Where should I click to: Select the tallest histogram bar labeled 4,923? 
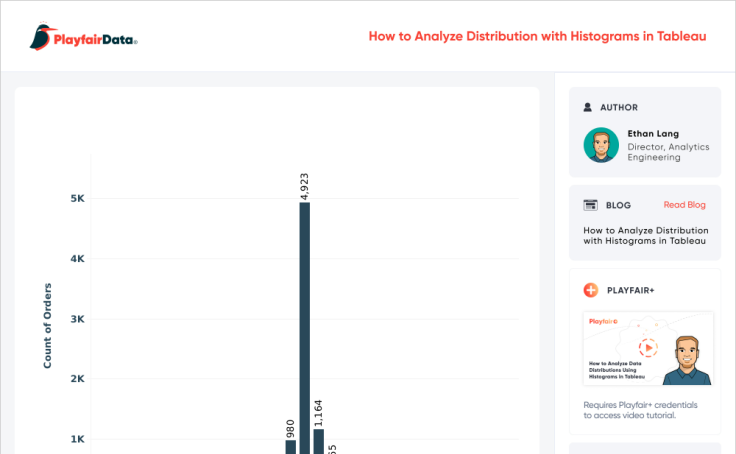pyautogui.click(x=305, y=328)
